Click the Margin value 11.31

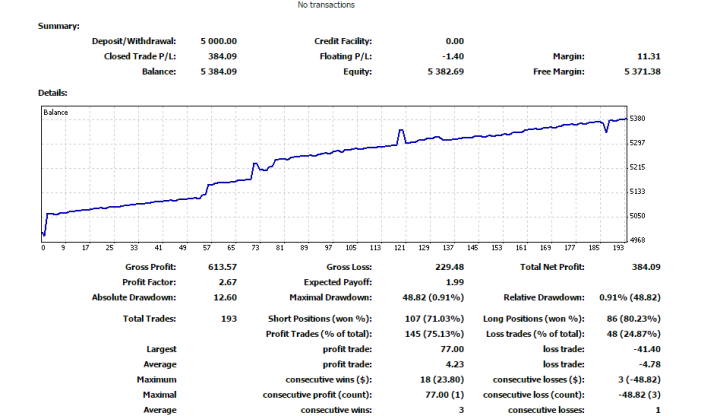[x=649, y=56]
